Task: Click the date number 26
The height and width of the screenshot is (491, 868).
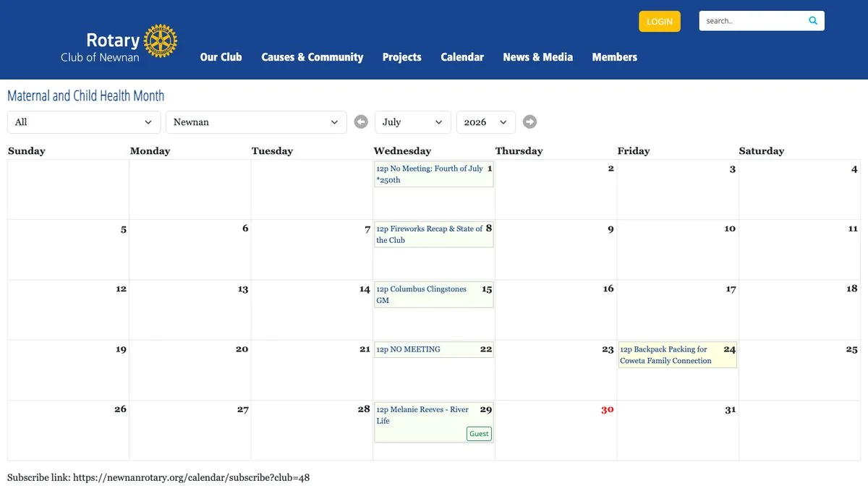Action: click(120, 409)
